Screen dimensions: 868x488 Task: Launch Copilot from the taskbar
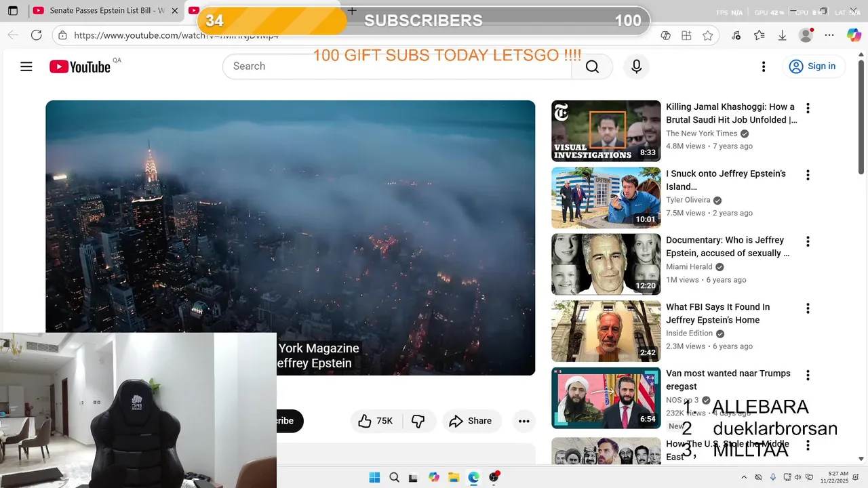point(434,477)
